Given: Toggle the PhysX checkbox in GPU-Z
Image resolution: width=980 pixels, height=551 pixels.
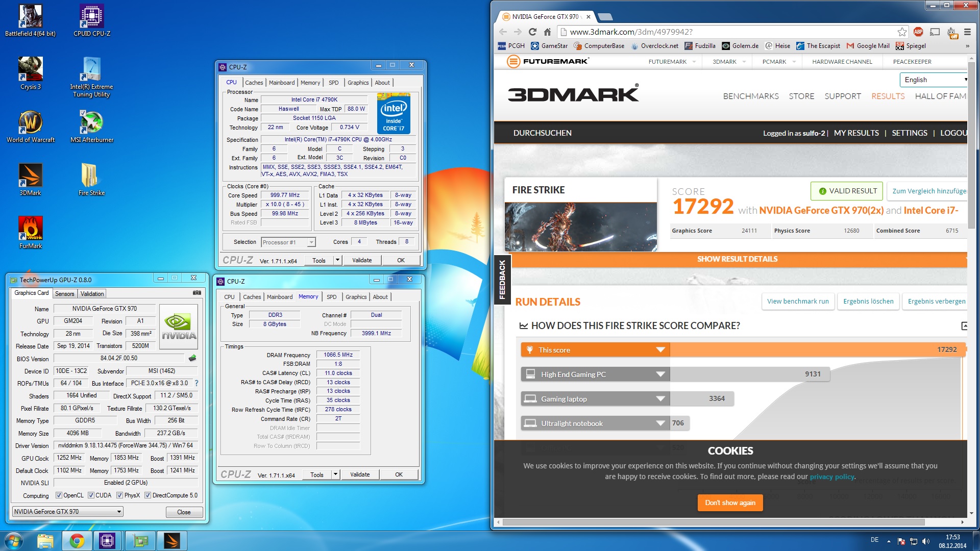Looking at the screenshot, I should coord(119,495).
